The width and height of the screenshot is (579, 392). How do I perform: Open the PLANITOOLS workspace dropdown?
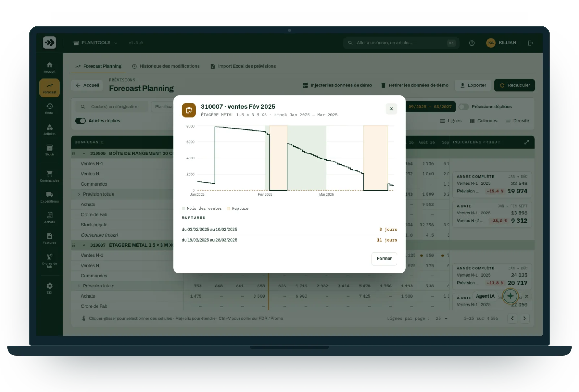96,43
